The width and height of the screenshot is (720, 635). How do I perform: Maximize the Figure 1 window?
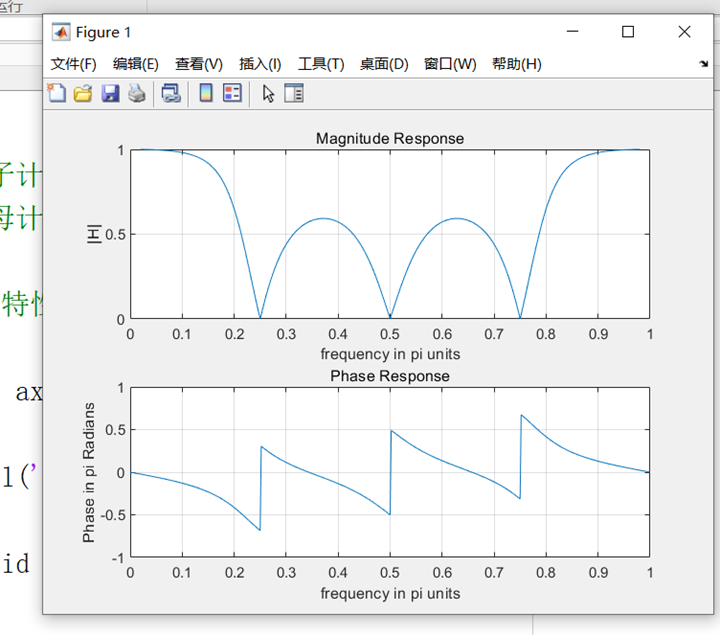tap(628, 32)
